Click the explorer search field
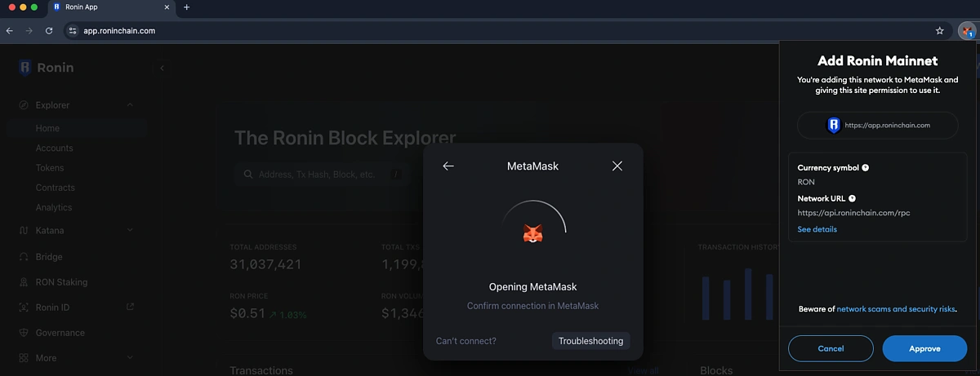Image resolution: width=980 pixels, height=376 pixels. click(x=323, y=175)
